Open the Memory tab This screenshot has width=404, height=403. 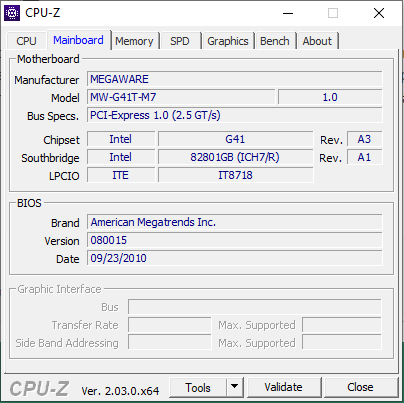tap(134, 41)
